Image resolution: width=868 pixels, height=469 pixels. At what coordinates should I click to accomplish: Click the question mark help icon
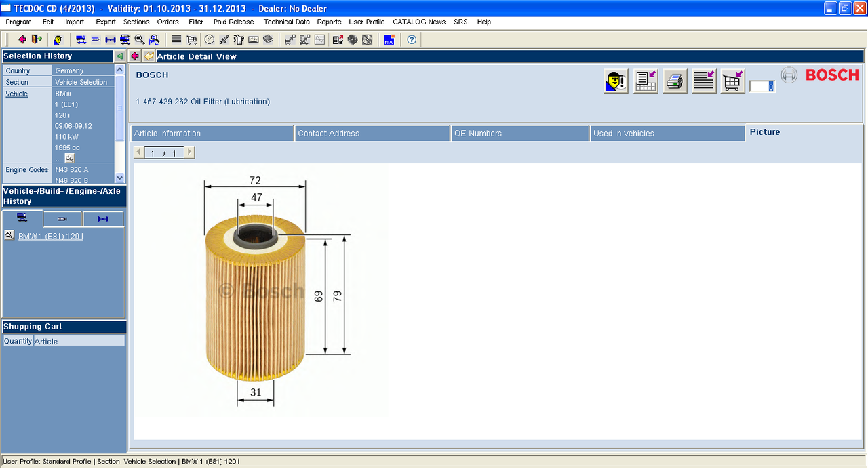coord(412,39)
